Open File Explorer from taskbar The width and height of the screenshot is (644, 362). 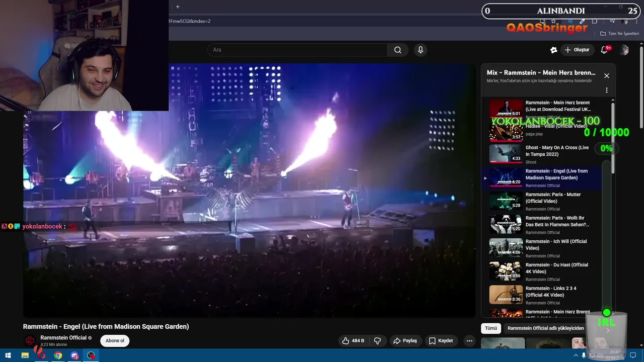pyautogui.click(x=25, y=355)
